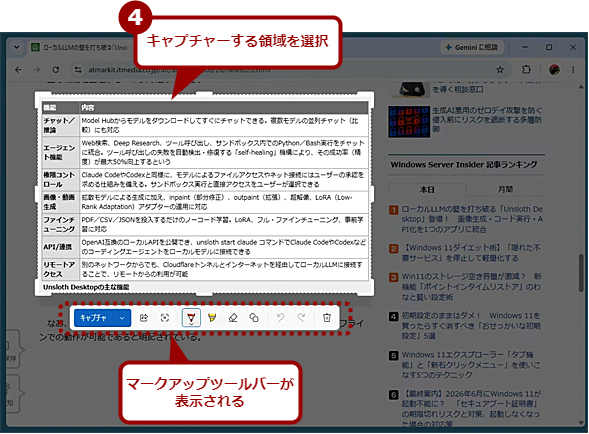The width and height of the screenshot is (589, 434).
Task: Open the capture button dropdown arrow
Action: coord(122,318)
